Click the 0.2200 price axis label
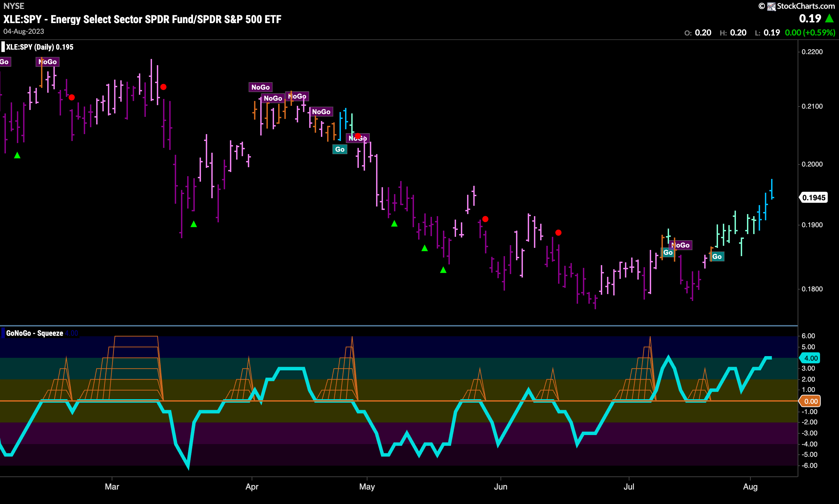The image size is (839, 504). click(x=812, y=52)
